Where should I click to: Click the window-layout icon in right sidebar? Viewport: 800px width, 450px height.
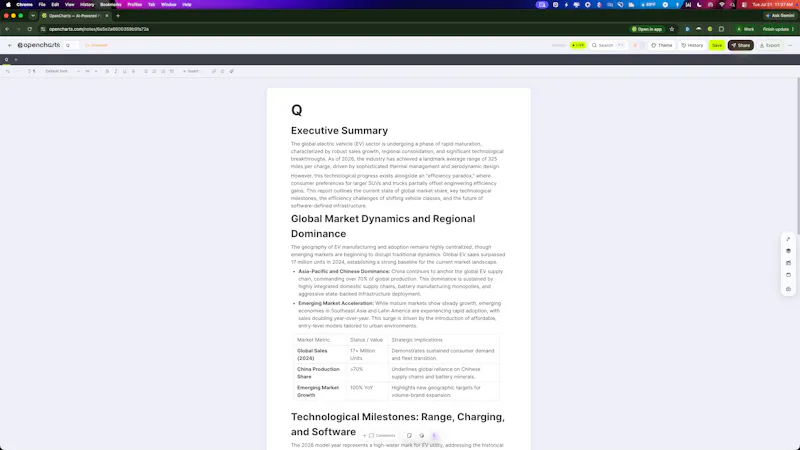(x=788, y=275)
